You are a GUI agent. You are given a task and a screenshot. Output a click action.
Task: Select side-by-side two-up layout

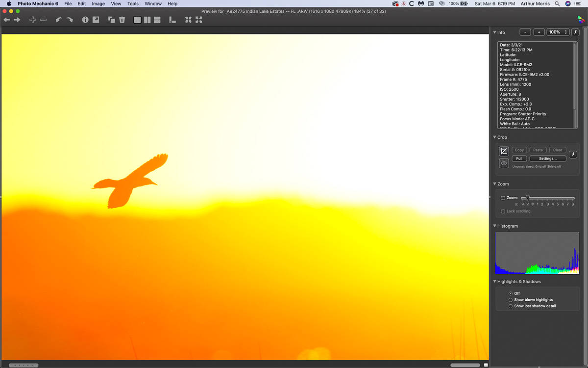147,20
